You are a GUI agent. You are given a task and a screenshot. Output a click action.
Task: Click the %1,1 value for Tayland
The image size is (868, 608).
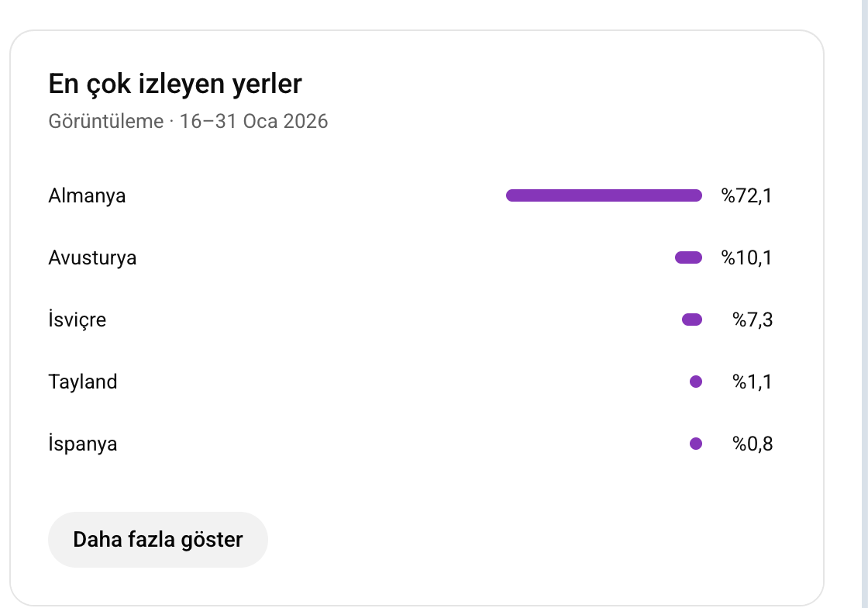[753, 382]
